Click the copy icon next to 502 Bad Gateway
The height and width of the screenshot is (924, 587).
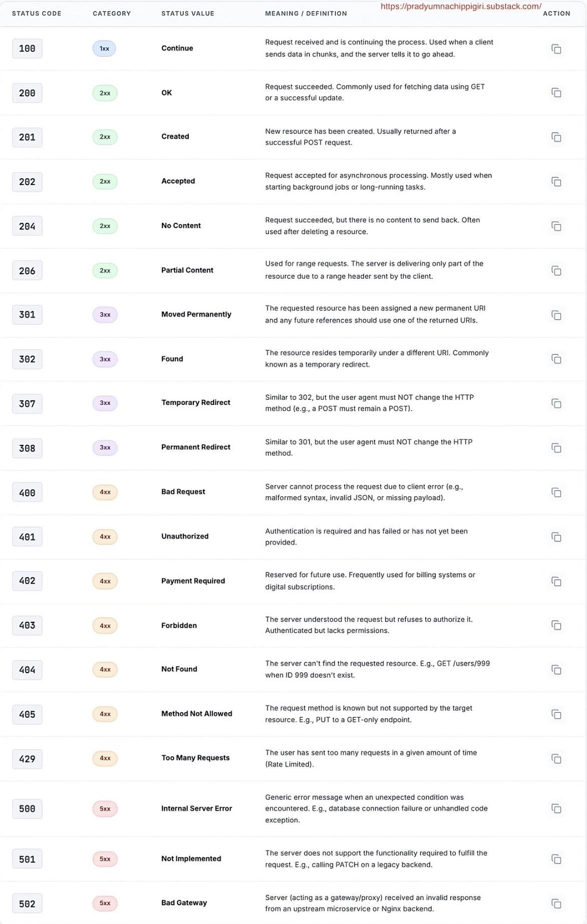tap(556, 903)
